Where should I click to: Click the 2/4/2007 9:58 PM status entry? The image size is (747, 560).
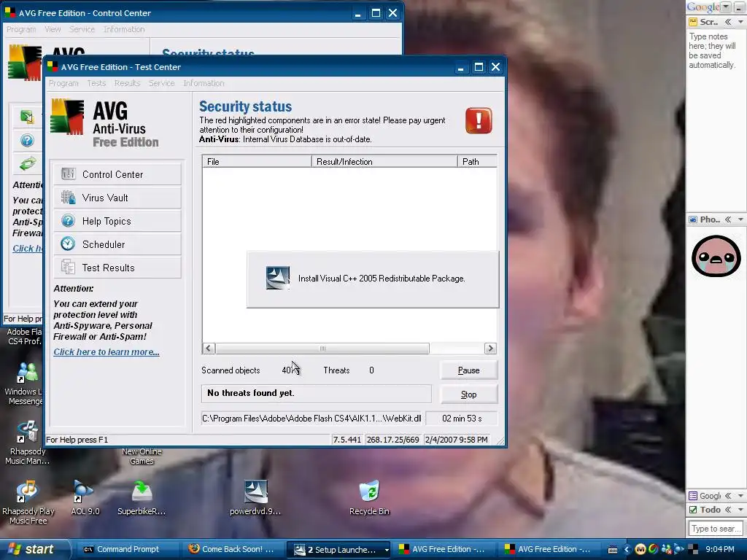457,440
